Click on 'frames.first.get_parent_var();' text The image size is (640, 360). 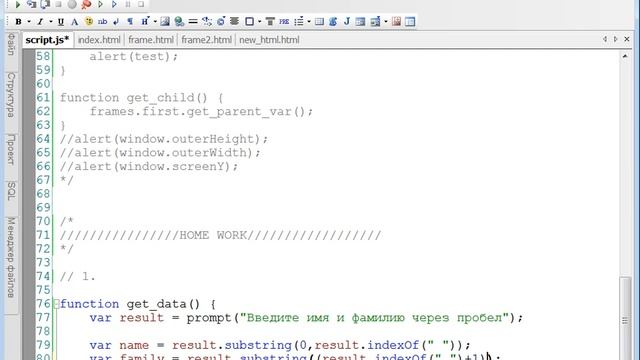201,112
